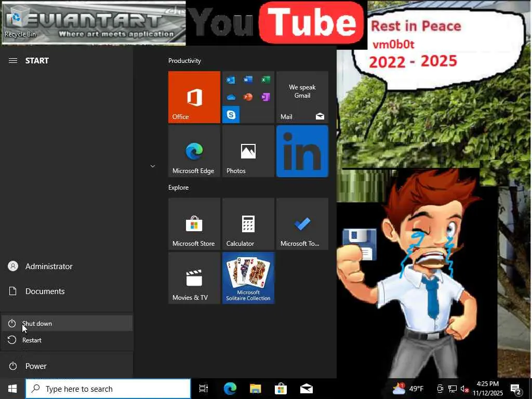Open Microsoft Store from the taskbar
The height and width of the screenshot is (399, 532).
coord(281,389)
